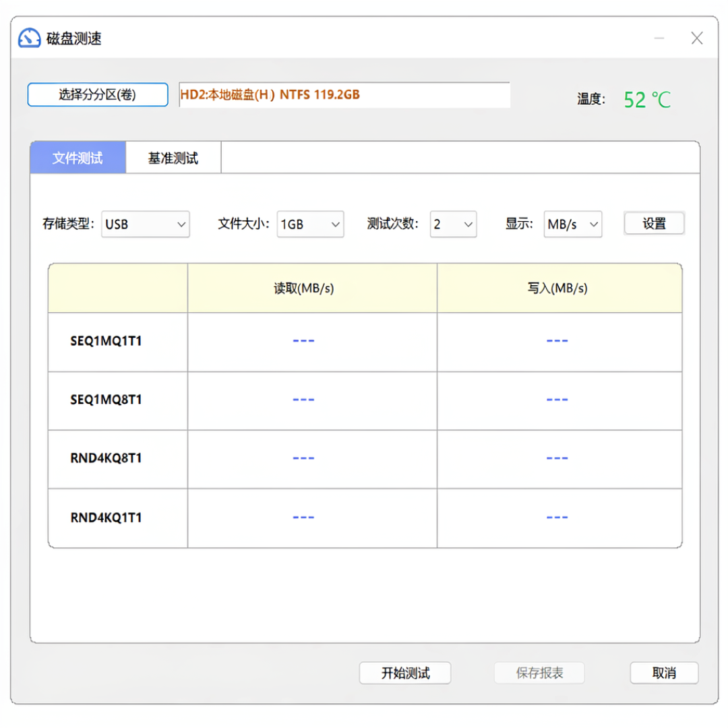Open the 显示 MB/s unit dropdown
The image size is (728, 728).
(x=573, y=224)
